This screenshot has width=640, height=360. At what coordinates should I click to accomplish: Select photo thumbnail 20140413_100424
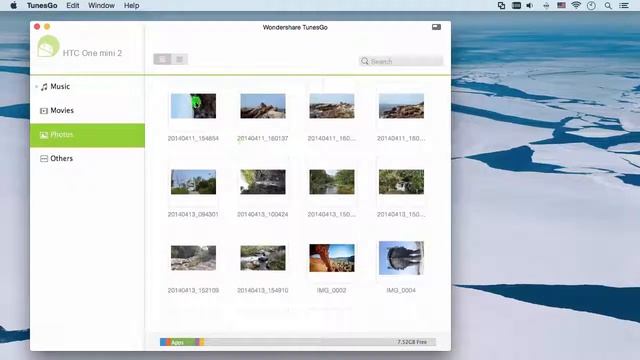pyautogui.click(x=263, y=182)
